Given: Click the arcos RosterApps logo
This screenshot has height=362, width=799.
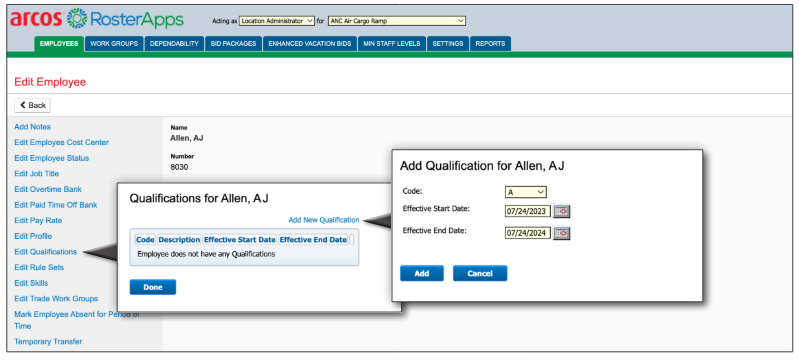Looking at the screenshot, I should pos(97,19).
